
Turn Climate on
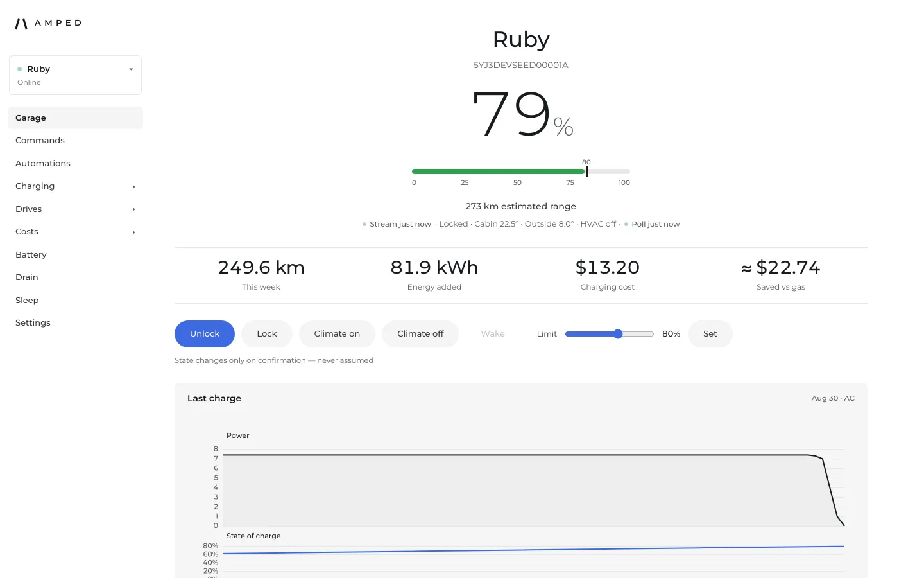pyautogui.click(x=337, y=334)
